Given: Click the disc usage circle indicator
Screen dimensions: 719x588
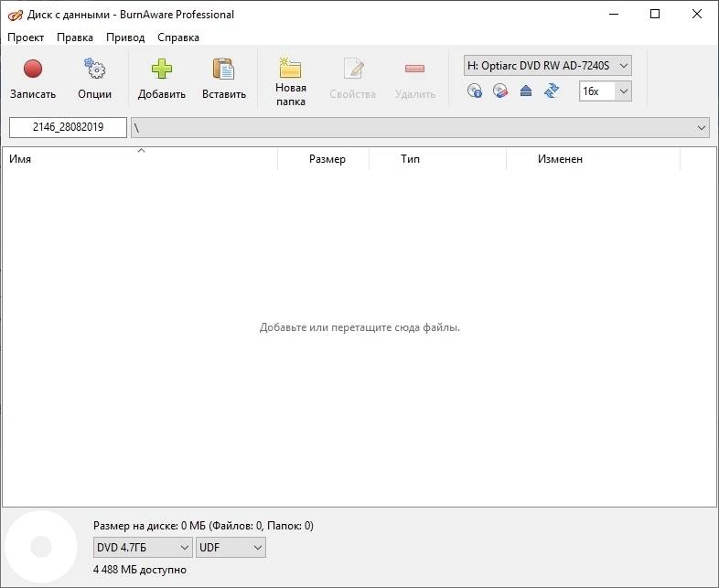Looking at the screenshot, I should coord(41,546).
